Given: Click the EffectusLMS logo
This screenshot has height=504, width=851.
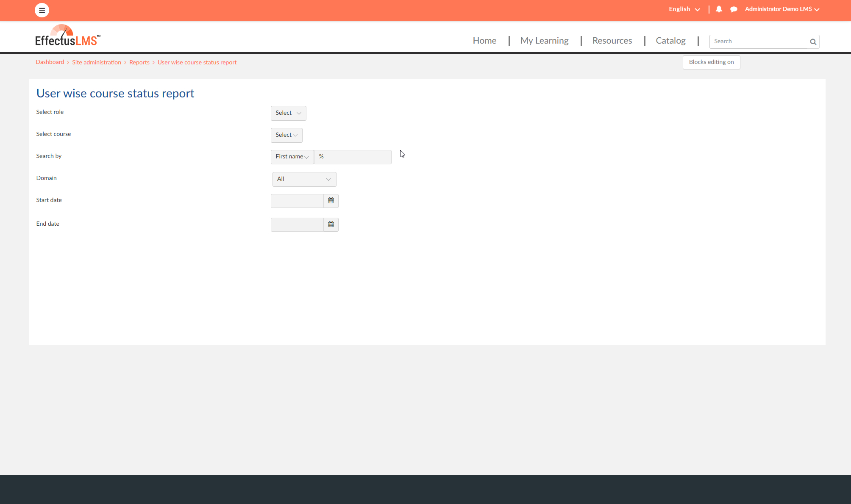Looking at the screenshot, I should (x=68, y=36).
